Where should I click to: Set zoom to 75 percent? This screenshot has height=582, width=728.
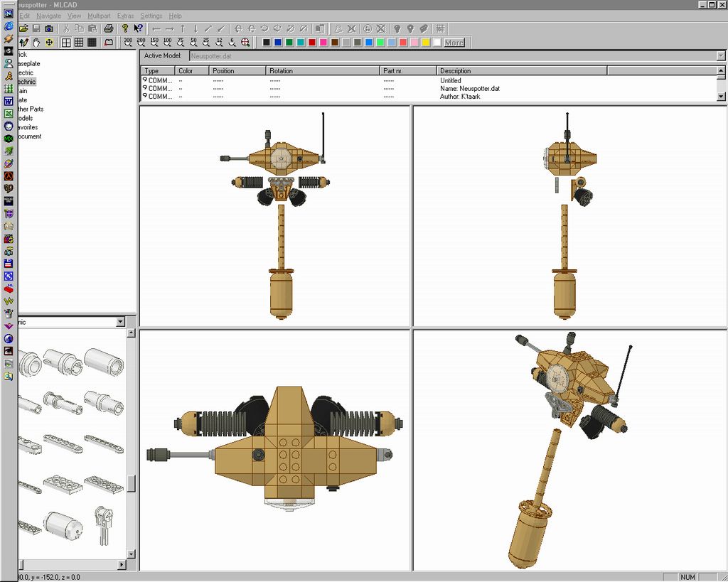(x=180, y=43)
